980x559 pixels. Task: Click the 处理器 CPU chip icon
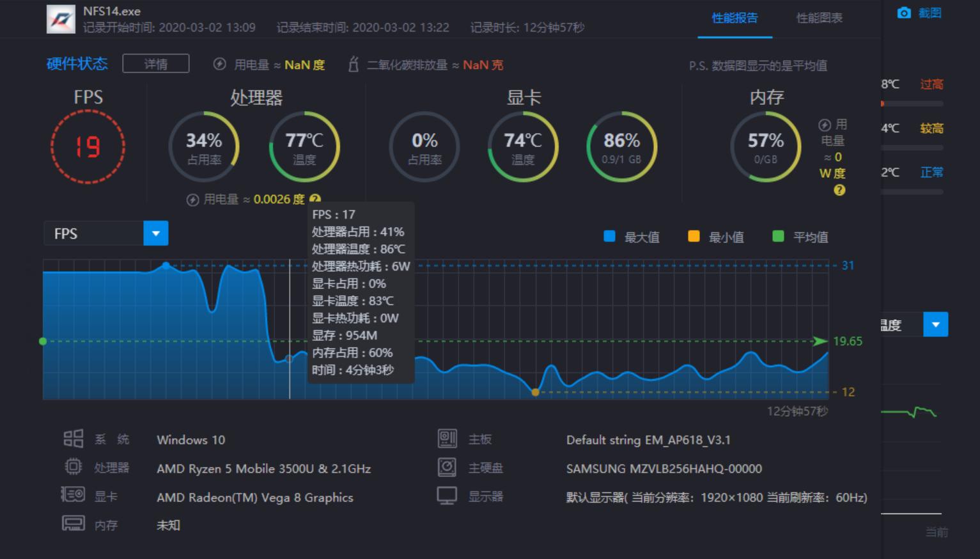(x=75, y=467)
